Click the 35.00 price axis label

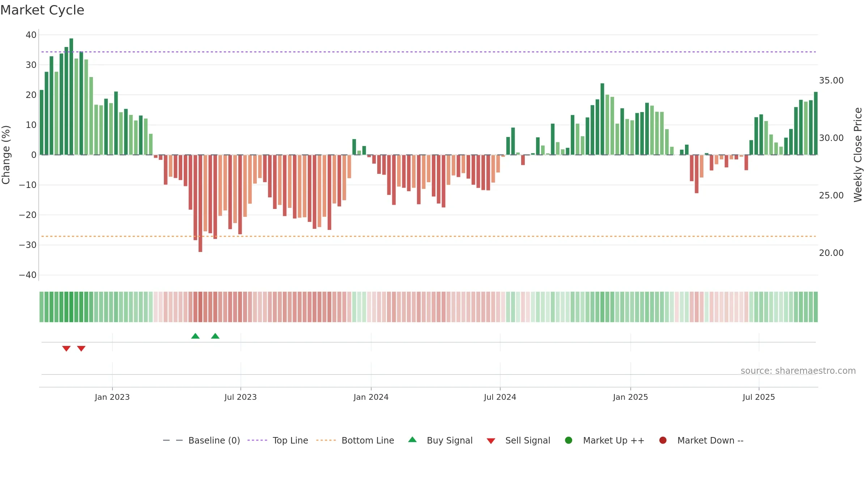point(831,80)
